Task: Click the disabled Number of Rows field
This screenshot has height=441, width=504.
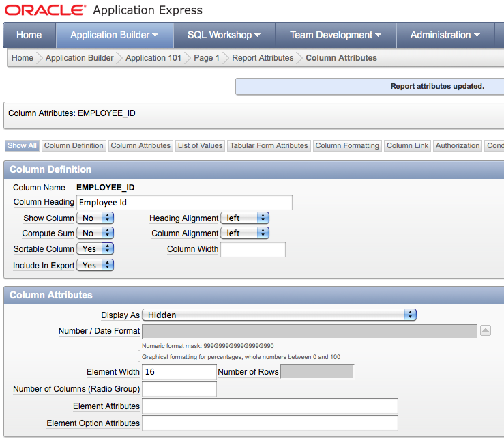Action: [317, 372]
